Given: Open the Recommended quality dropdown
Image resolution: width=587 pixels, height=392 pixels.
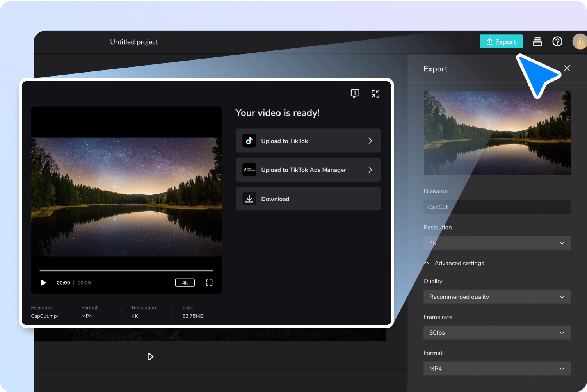Looking at the screenshot, I should 497,297.
